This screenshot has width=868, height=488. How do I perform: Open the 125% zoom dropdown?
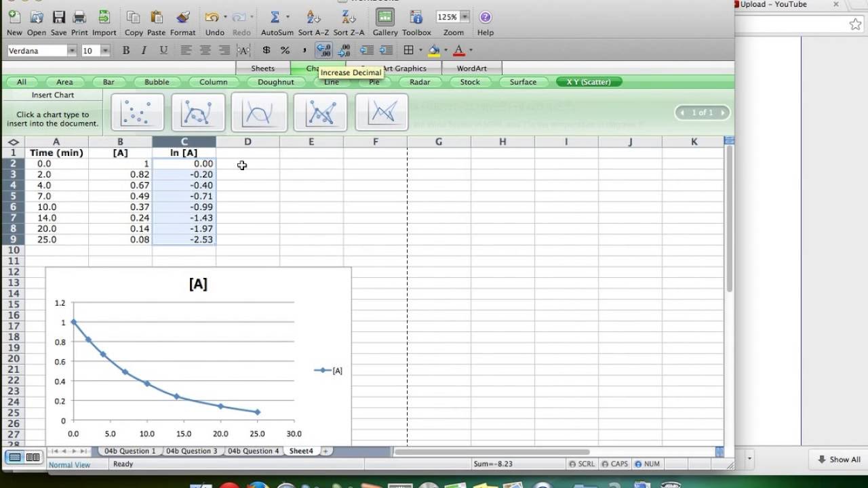click(x=465, y=17)
